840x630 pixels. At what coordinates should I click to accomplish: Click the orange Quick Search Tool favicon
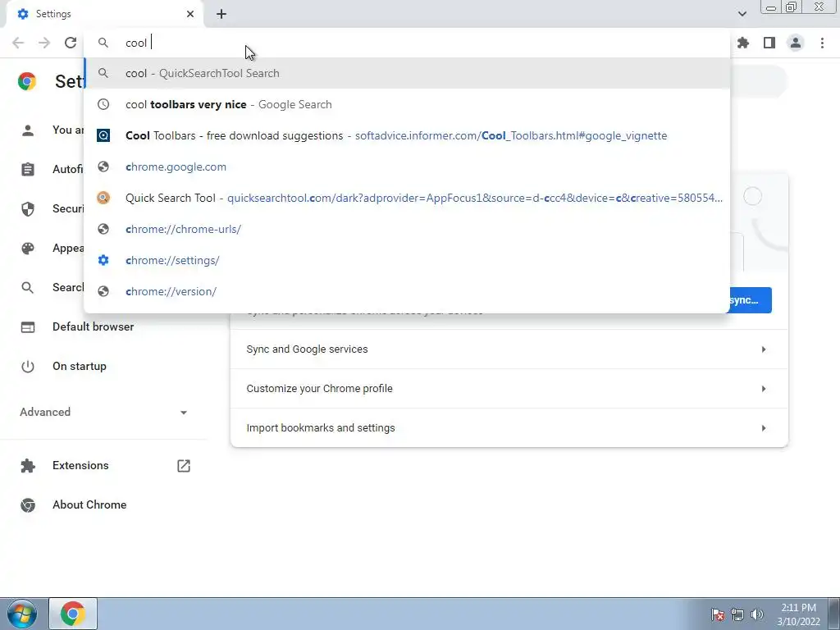tap(103, 198)
